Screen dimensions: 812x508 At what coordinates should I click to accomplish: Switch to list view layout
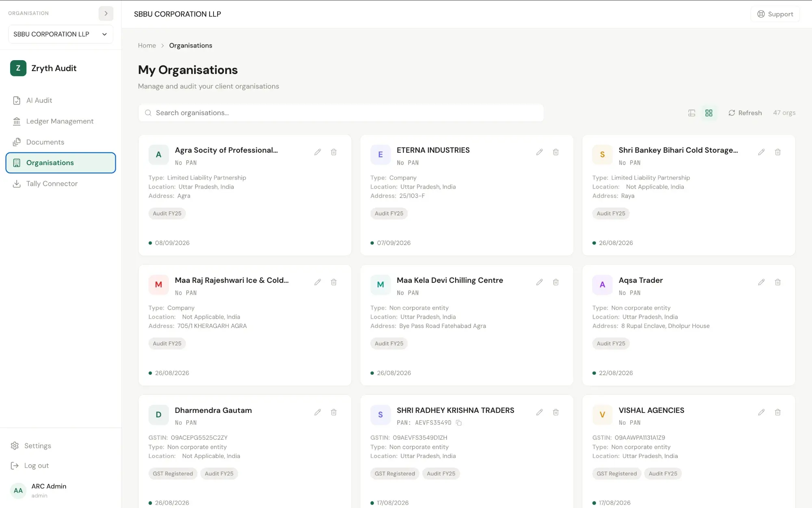pyautogui.click(x=692, y=113)
